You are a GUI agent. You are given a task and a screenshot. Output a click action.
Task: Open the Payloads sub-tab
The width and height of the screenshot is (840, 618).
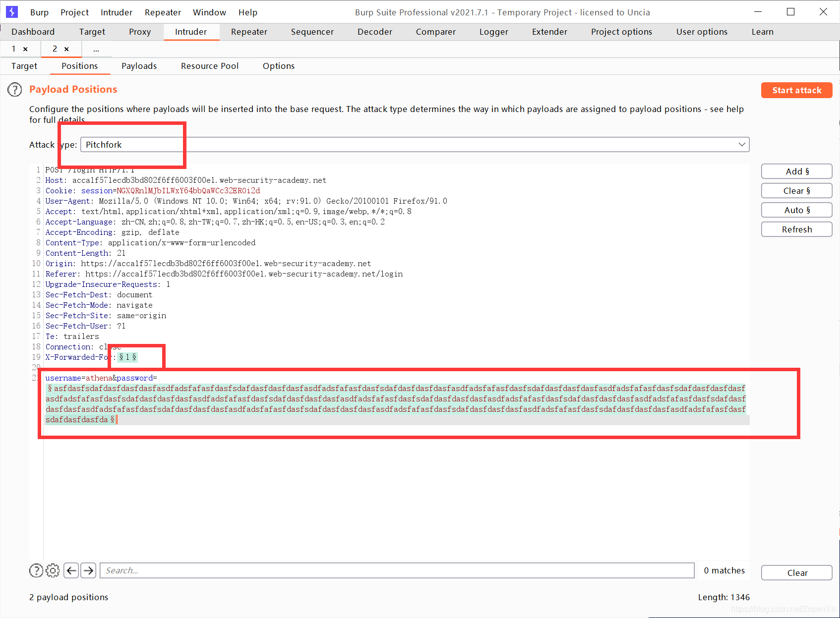(139, 66)
